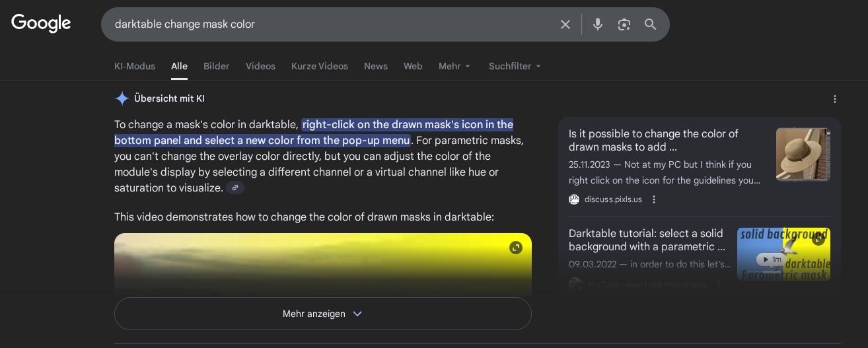
Task: Click the straw hat thumbnail image
Action: pyautogui.click(x=803, y=155)
